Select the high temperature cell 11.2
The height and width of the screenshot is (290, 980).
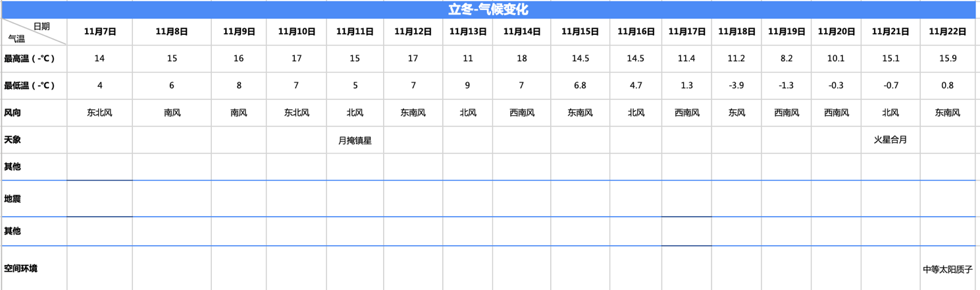[x=736, y=59]
